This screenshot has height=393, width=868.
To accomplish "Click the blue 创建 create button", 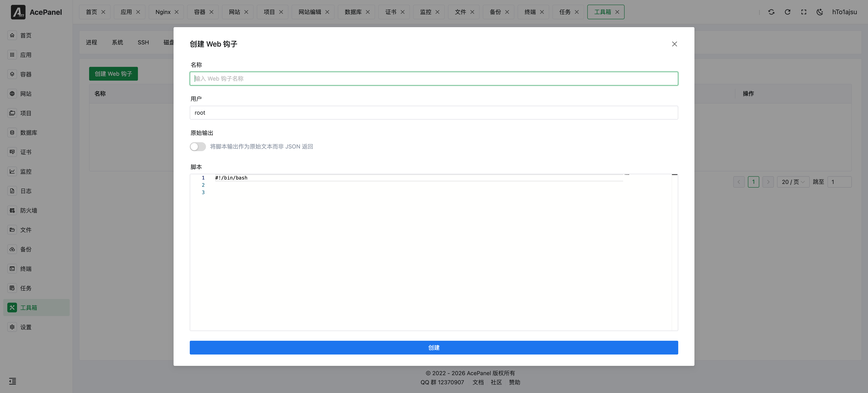I will click(434, 347).
